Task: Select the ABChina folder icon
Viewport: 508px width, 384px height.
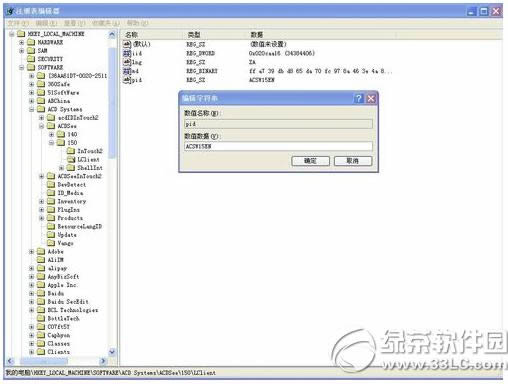Action: 41,101
